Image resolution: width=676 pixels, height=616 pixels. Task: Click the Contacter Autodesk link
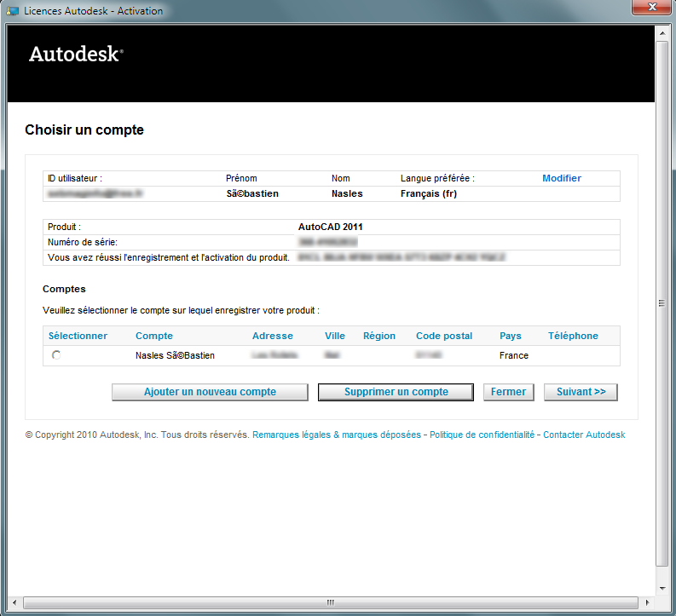point(584,435)
